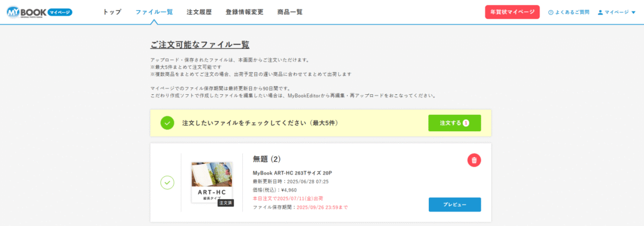Delete 無題 (2) with red trash icon

coord(474,160)
